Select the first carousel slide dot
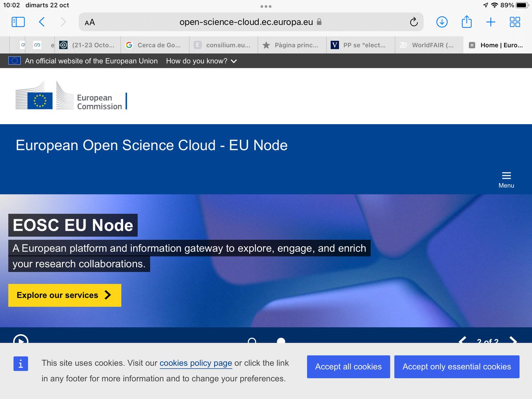Image resolution: width=532 pixels, height=399 pixels. tap(252, 341)
